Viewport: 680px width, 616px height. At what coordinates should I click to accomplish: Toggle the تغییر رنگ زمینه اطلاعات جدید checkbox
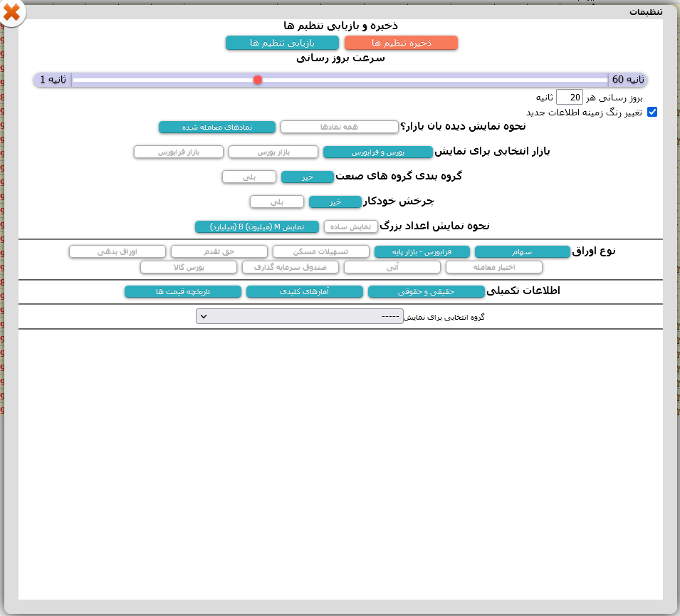pos(652,112)
